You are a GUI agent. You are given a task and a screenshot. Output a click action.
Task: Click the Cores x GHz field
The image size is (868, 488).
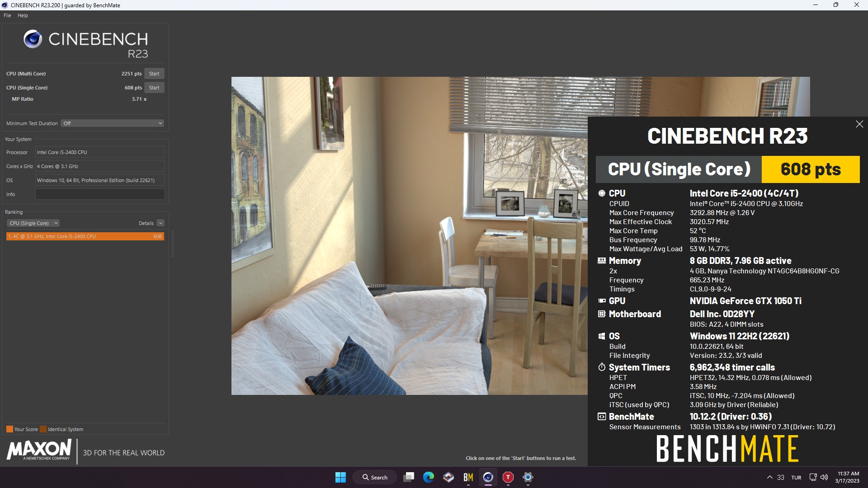click(100, 166)
